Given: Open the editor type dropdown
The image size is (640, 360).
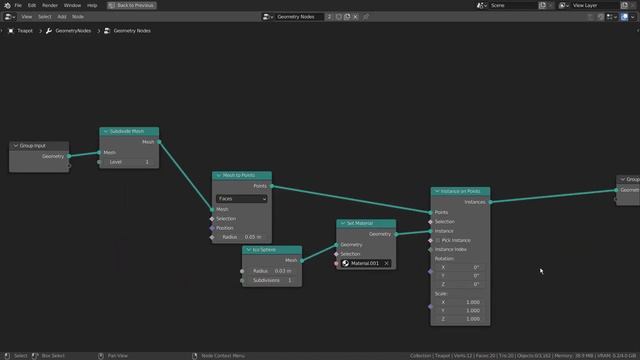Looking at the screenshot, I should click(9, 17).
